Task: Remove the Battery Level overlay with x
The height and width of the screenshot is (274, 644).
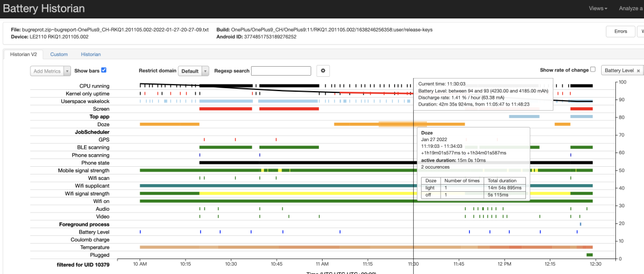Action: 638,71
